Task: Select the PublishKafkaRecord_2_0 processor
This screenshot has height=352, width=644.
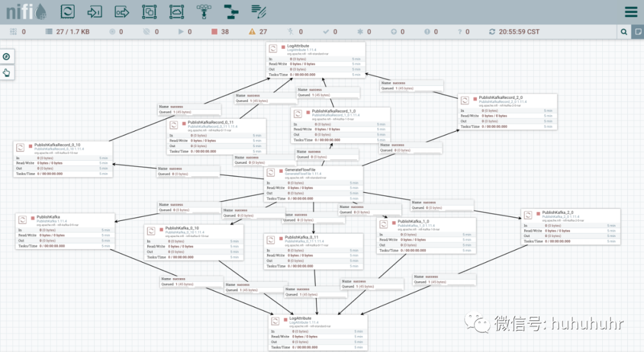Action: 507,112
